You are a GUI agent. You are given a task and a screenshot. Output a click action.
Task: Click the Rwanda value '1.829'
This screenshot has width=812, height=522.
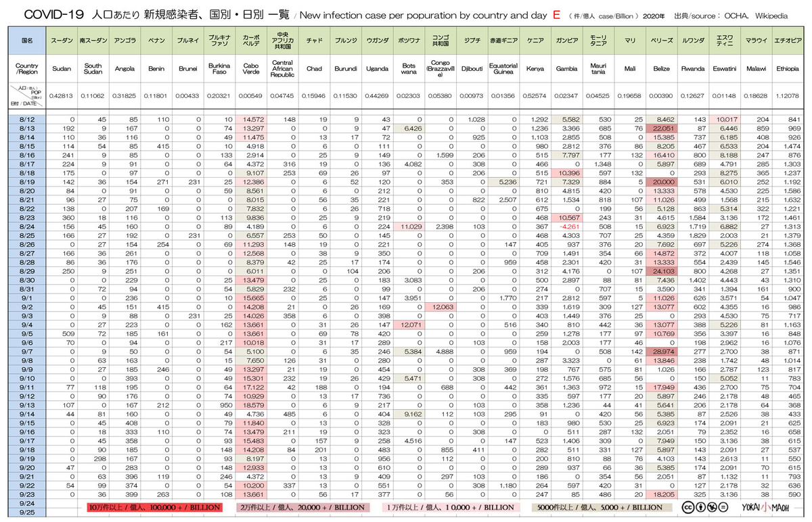coord(697,235)
